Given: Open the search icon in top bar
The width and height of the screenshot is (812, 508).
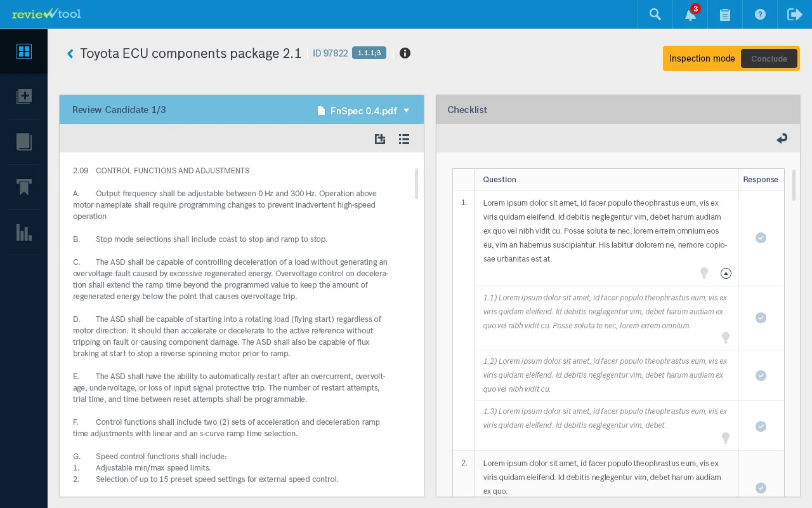Looking at the screenshot, I should click(655, 15).
